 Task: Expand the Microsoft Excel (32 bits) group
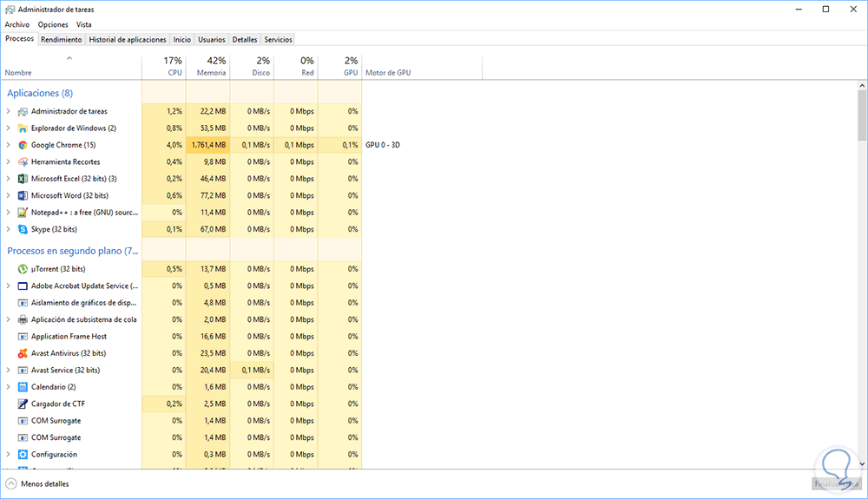point(9,179)
